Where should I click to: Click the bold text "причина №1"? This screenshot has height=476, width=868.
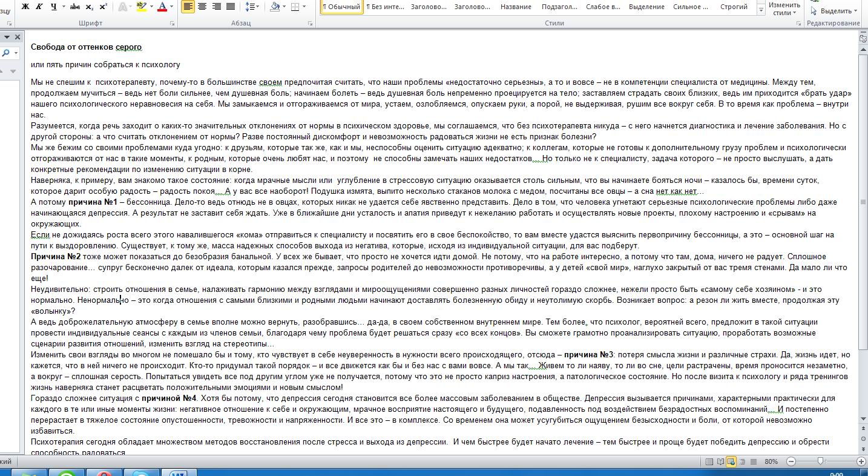pos(93,202)
